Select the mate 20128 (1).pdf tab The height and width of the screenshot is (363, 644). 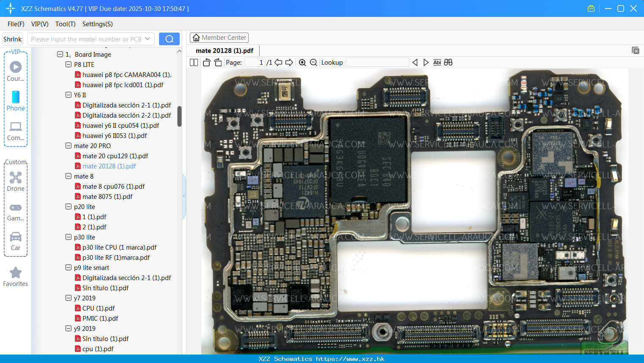coord(225,50)
